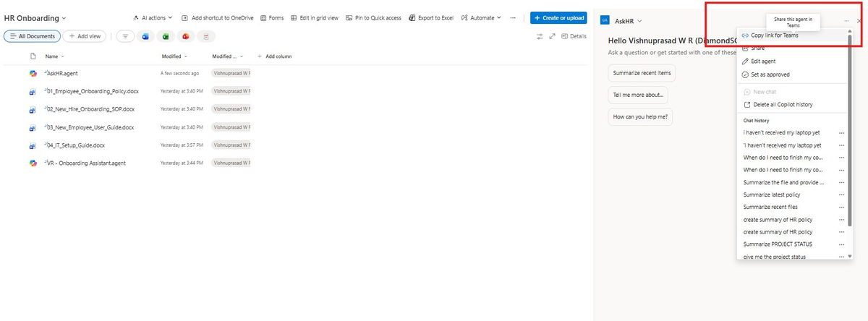This screenshot has height=321, width=868.
Task: Open chat 'Summarize latest policy'
Action: pos(772,194)
